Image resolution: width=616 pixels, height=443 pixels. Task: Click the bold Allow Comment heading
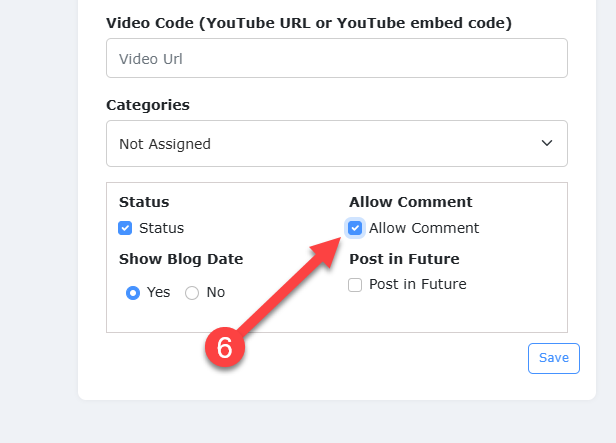(410, 202)
